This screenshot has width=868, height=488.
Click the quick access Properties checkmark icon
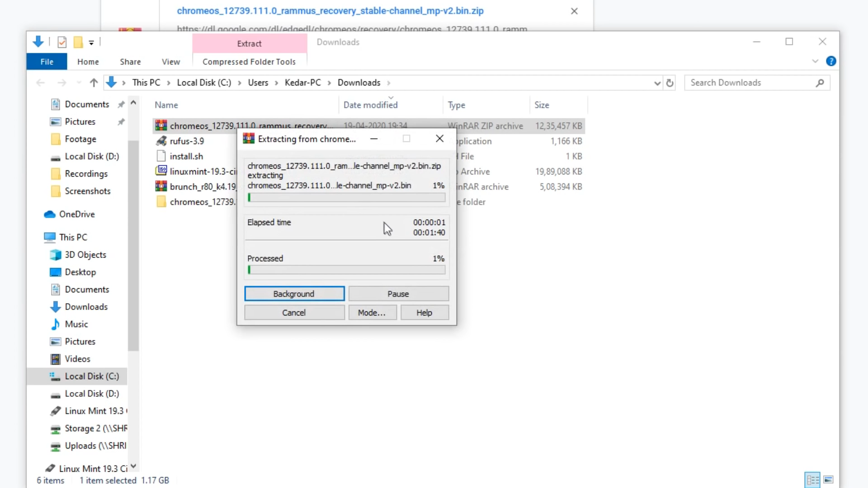[x=62, y=42]
